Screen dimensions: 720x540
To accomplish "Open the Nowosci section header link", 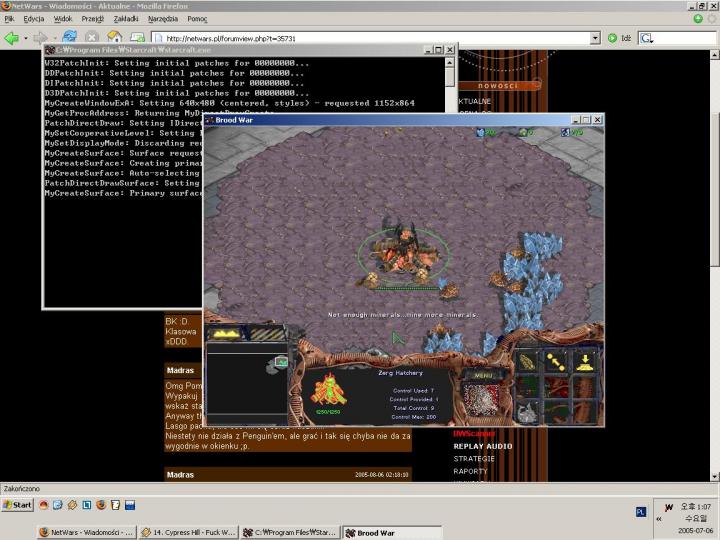I will [x=498, y=85].
